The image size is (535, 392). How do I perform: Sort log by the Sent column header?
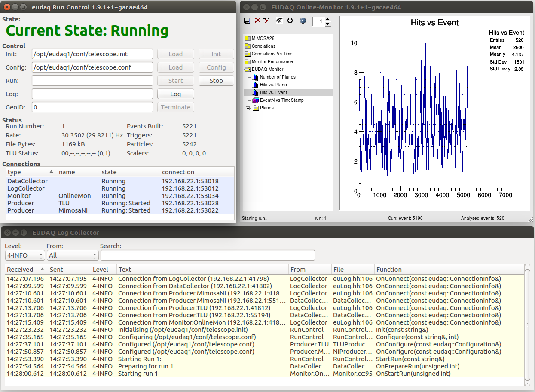69,270
